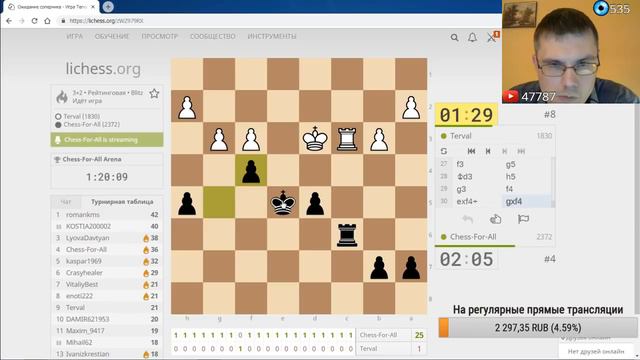
Task: Open Ivanizkrestian in standings
Action: tap(87, 354)
